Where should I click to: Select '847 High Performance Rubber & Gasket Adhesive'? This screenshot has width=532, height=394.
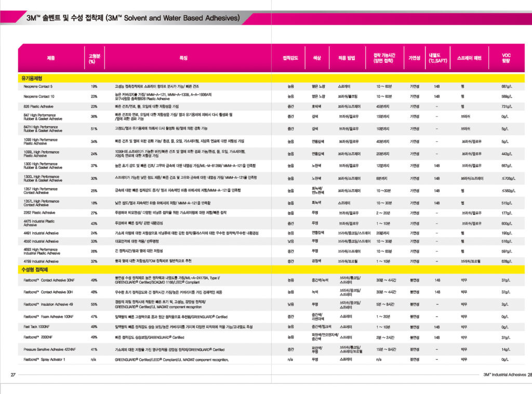(x=43, y=117)
